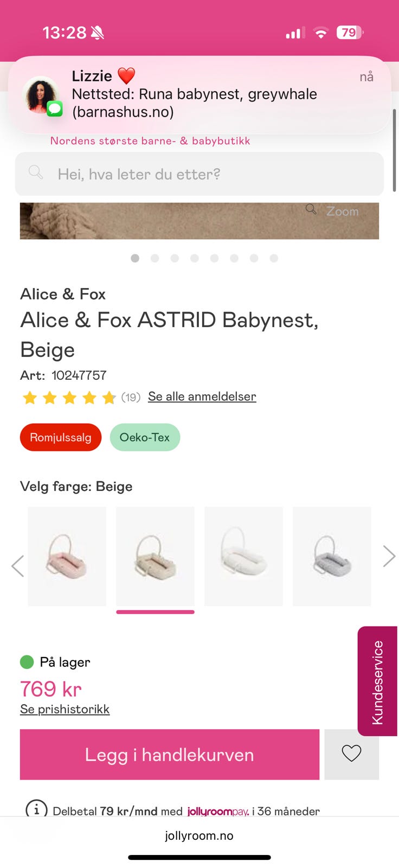Click the Oeko-Tex badge

tap(145, 437)
